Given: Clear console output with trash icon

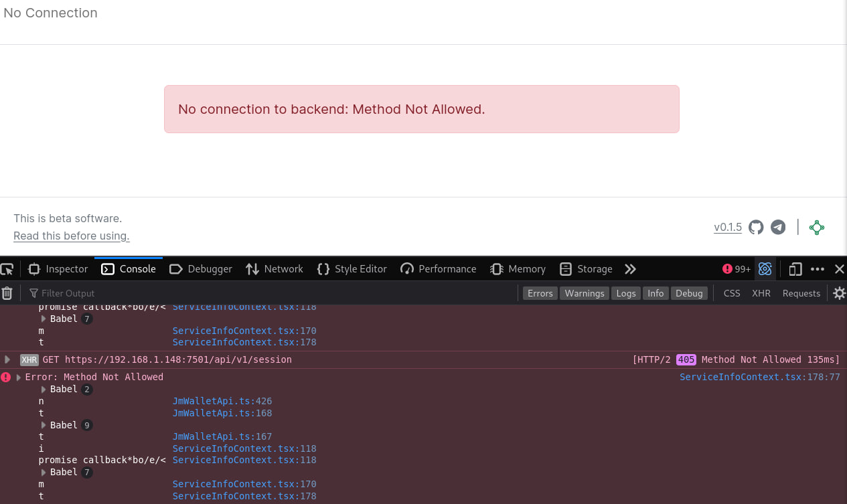Looking at the screenshot, I should [x=7, y=293].
